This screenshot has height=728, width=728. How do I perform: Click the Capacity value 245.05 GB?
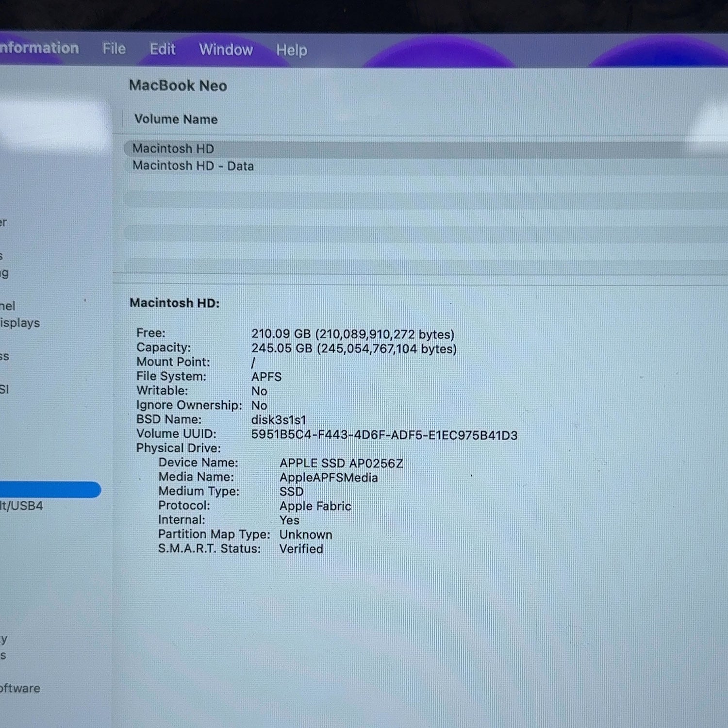tap(354, 348)
